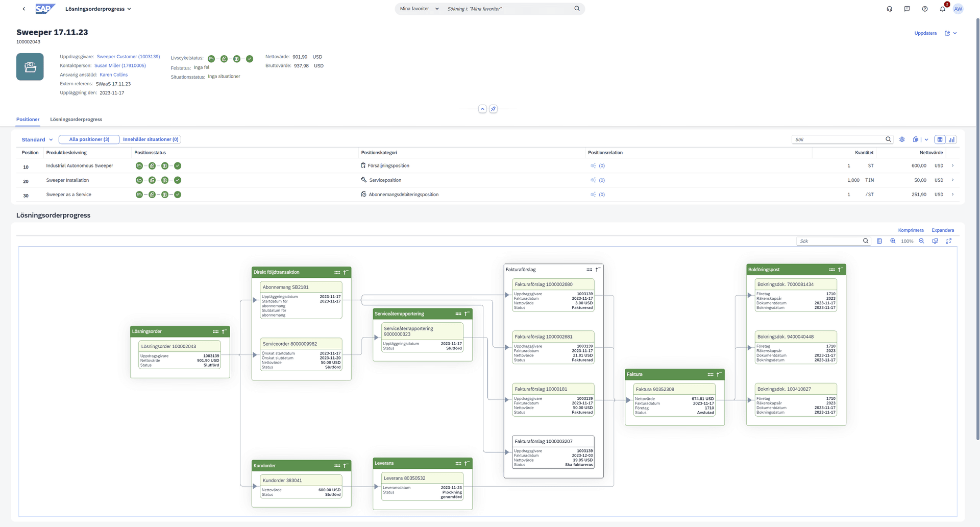
Task: Fit progress graph to viewport icon
Action: pos(935,241)
